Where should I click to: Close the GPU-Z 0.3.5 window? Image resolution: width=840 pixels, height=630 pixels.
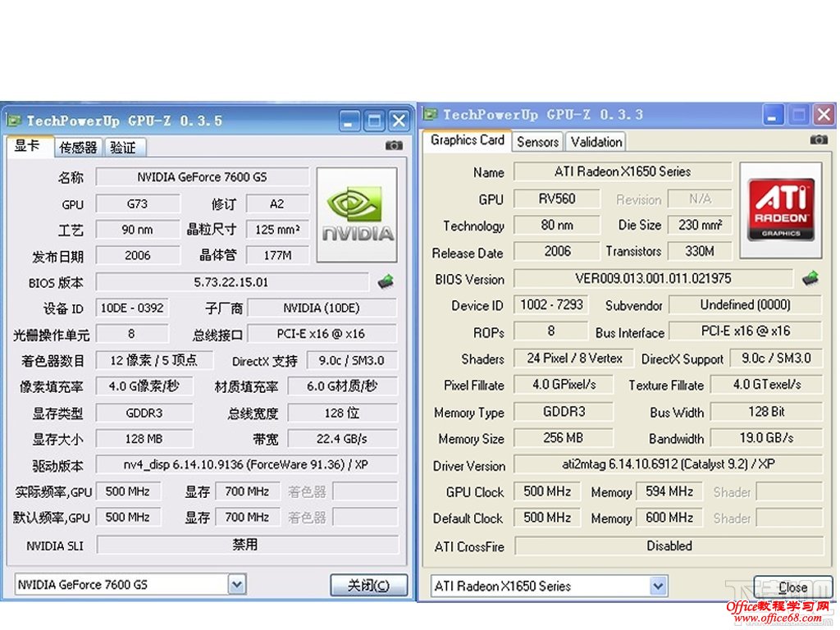click(x=399, y=121)
